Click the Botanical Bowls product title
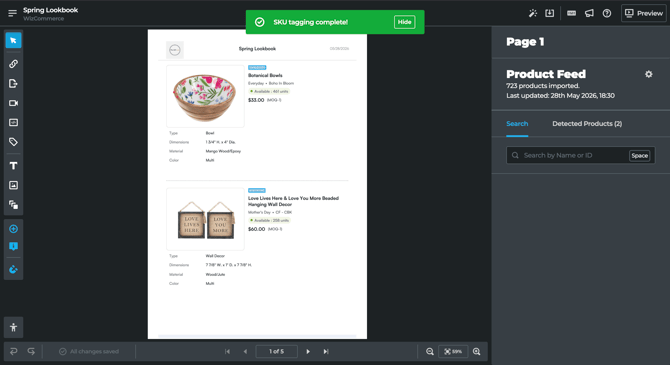Image resolution: width=670 pixels, height=365 pixels. [x=265, y=75]
